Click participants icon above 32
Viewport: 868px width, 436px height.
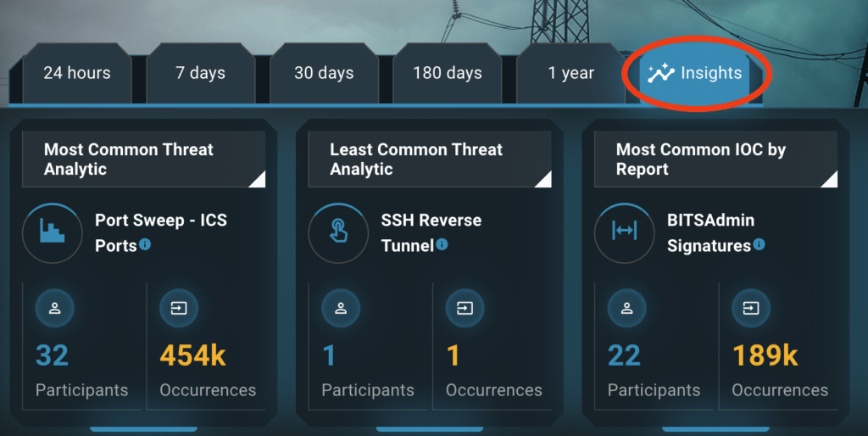(55, 308)
